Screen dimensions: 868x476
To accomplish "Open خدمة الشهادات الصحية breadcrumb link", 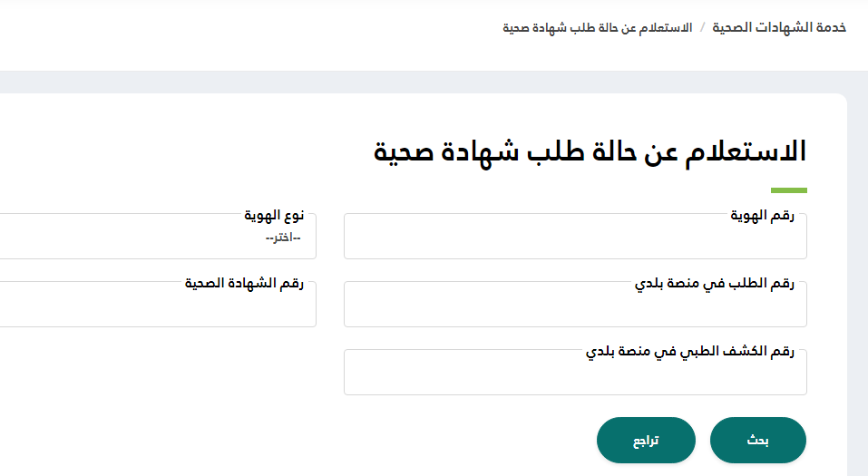I will [779, 27].
